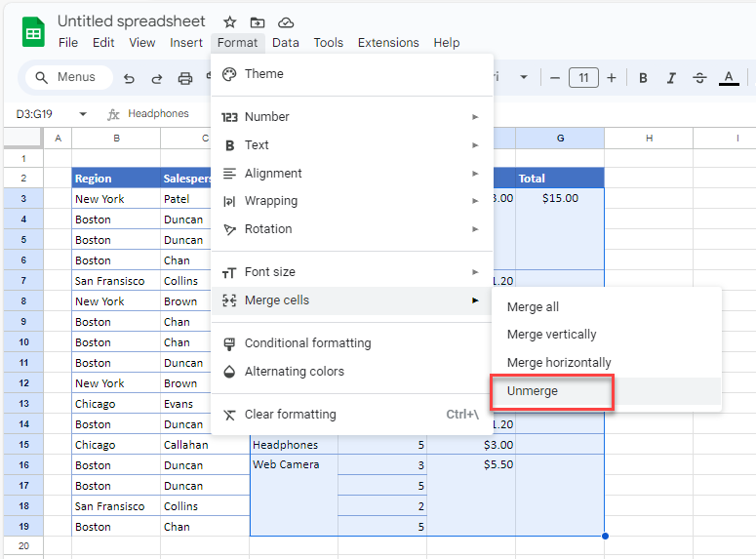
Task: Click the move to folder icon
Action: (x=258, y=21)
